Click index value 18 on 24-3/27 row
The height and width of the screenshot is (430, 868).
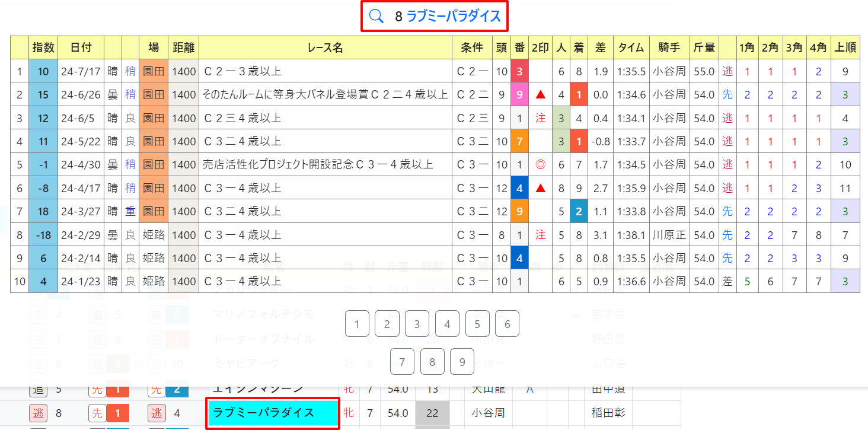pos(43,211)
